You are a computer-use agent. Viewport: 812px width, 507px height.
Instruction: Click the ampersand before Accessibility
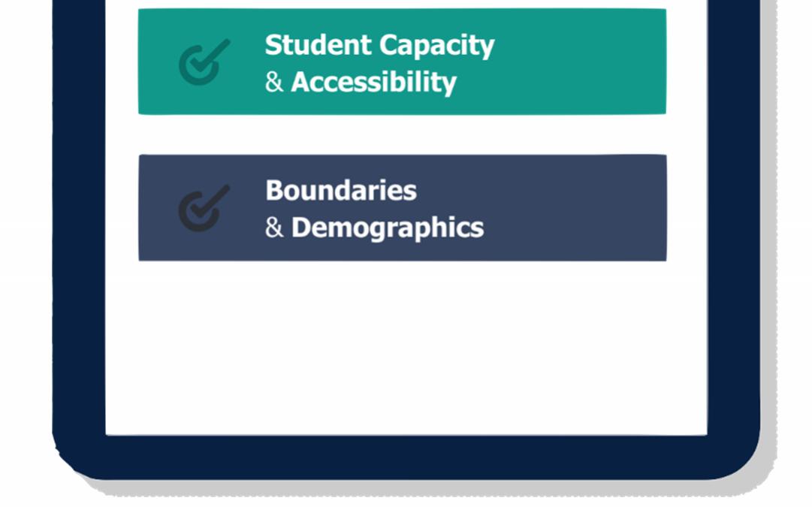274,83
